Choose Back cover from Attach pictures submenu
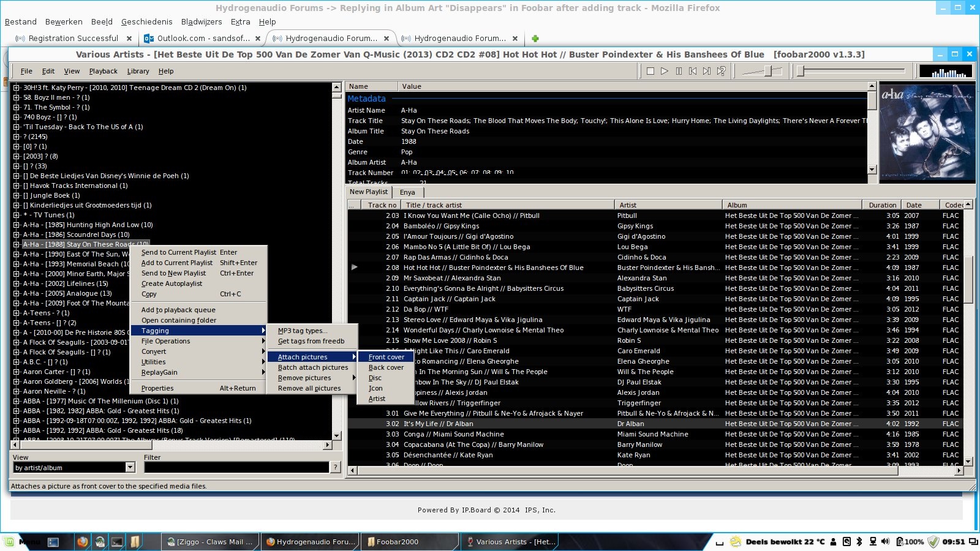The height and width of the screenshot is (551, 980). coord(386,367)
